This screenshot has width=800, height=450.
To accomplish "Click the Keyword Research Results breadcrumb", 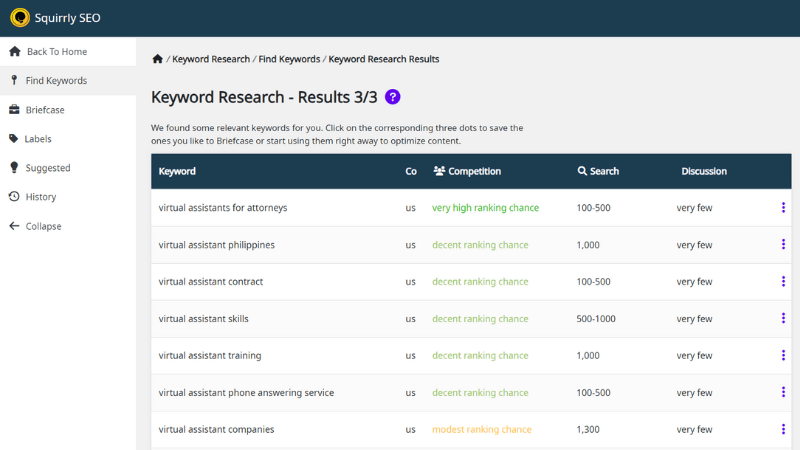I will pyautogui.click(x=384, y=59).
